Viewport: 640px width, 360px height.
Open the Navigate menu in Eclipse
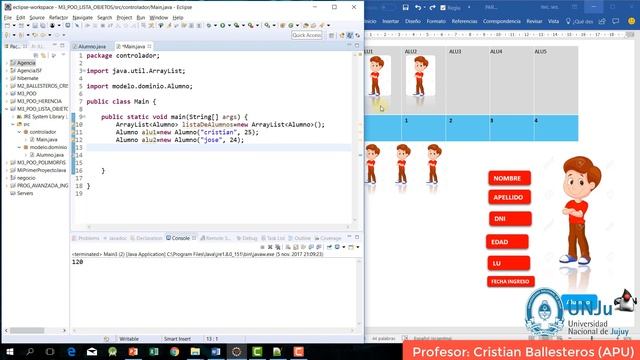[x=82, y=18]
